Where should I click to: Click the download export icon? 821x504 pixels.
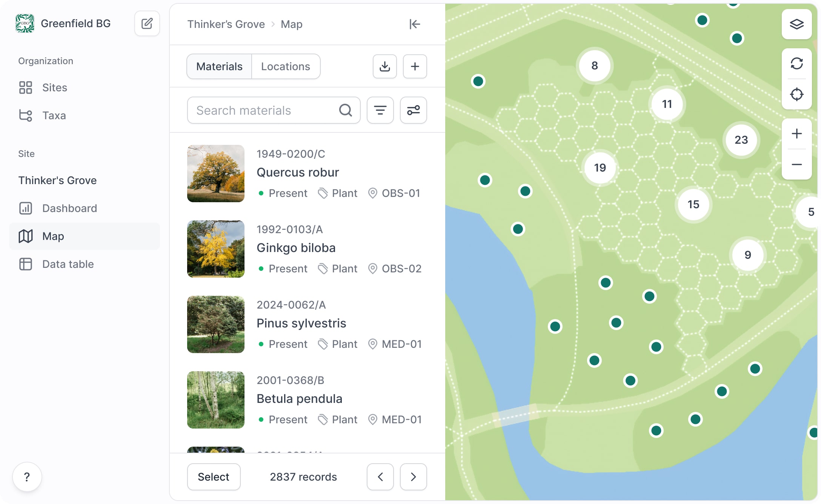[385, 66]
